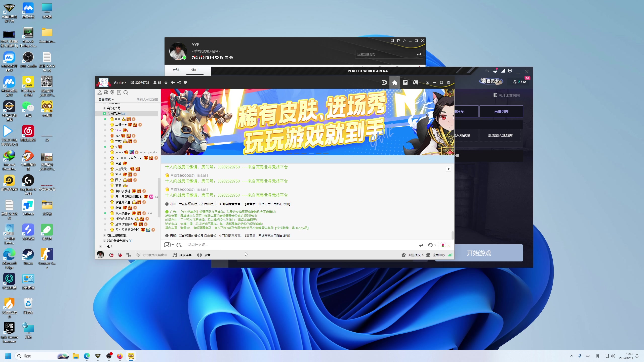Image resolution: width=644 pixels, height=362 pixels.
Task: Toggle microphone mute in bottom bar
Action: point(120,255)
